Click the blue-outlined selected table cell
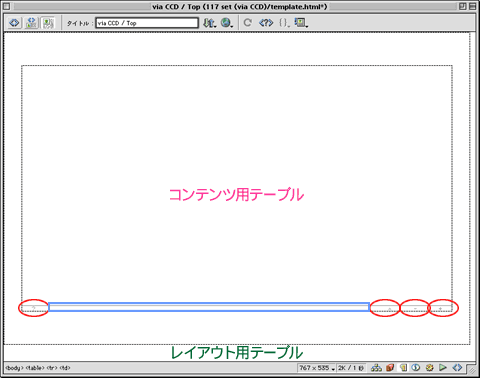The height and width of the screenshot is (378, 480). [x=209, y=307]
